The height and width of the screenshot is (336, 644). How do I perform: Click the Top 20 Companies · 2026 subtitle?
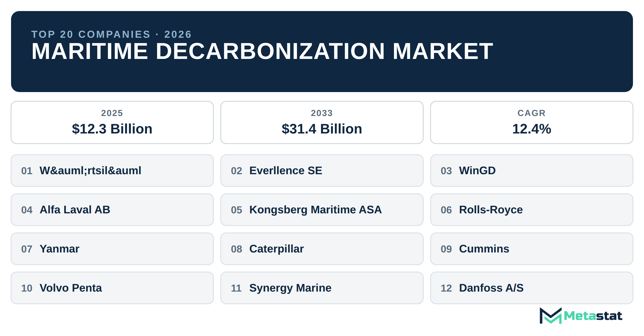click(112, 34)
